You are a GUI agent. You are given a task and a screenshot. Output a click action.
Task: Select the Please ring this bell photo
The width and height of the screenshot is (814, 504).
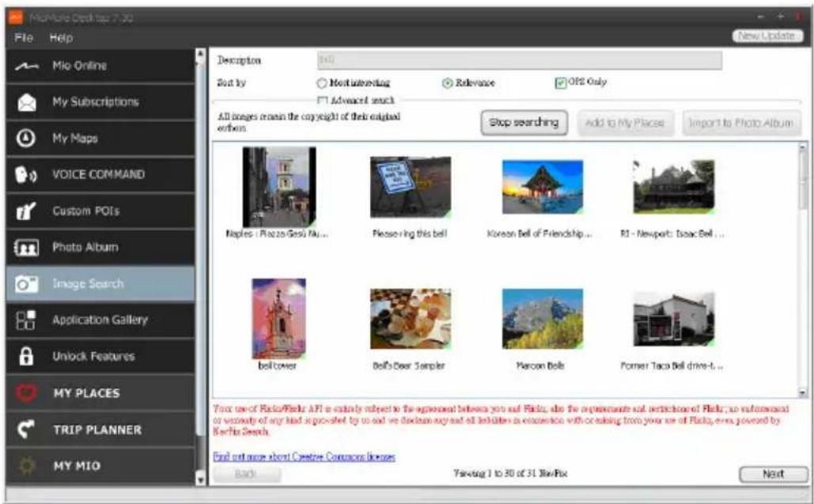410,188
